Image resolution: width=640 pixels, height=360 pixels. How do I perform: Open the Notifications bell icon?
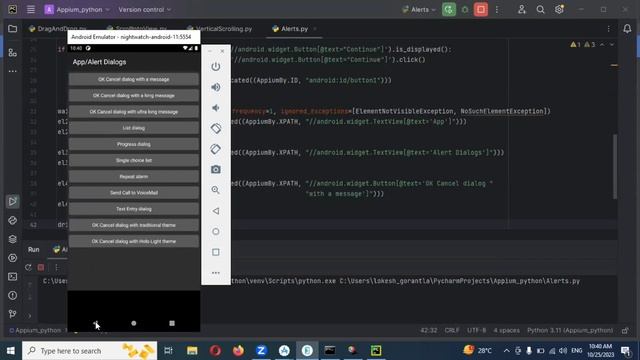(x=627, y=29)
